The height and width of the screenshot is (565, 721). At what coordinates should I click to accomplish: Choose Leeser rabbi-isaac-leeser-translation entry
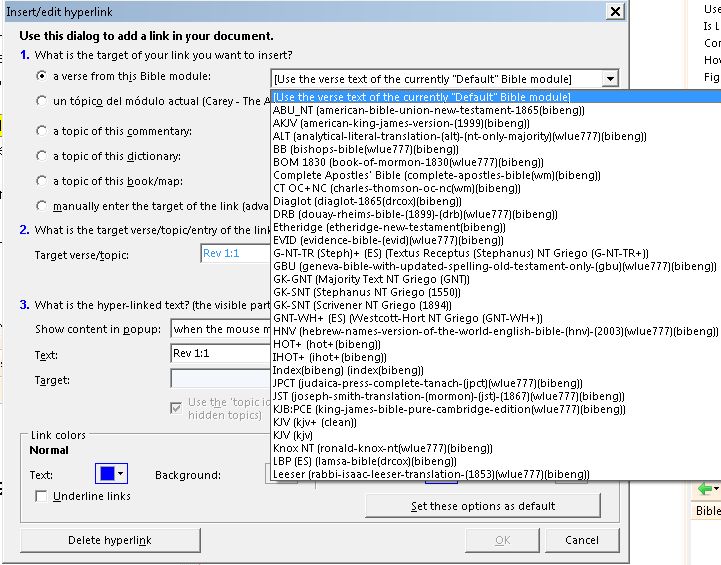pyautogui.click(x=497, y=474)
